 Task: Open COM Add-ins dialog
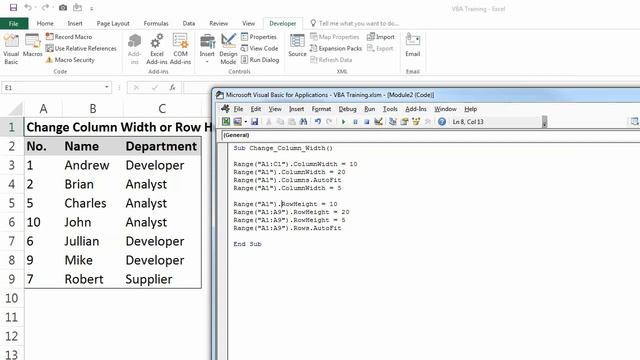tap(180, 49)
